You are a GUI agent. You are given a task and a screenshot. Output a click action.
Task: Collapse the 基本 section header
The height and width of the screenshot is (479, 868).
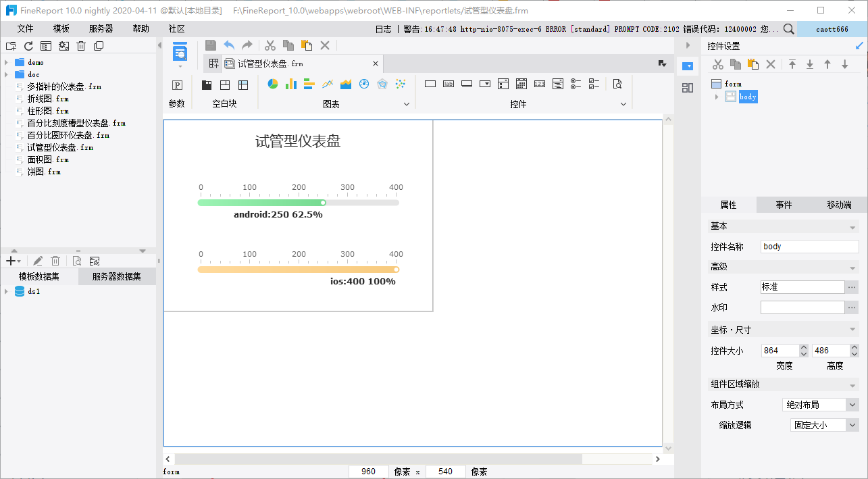point(783,226)
